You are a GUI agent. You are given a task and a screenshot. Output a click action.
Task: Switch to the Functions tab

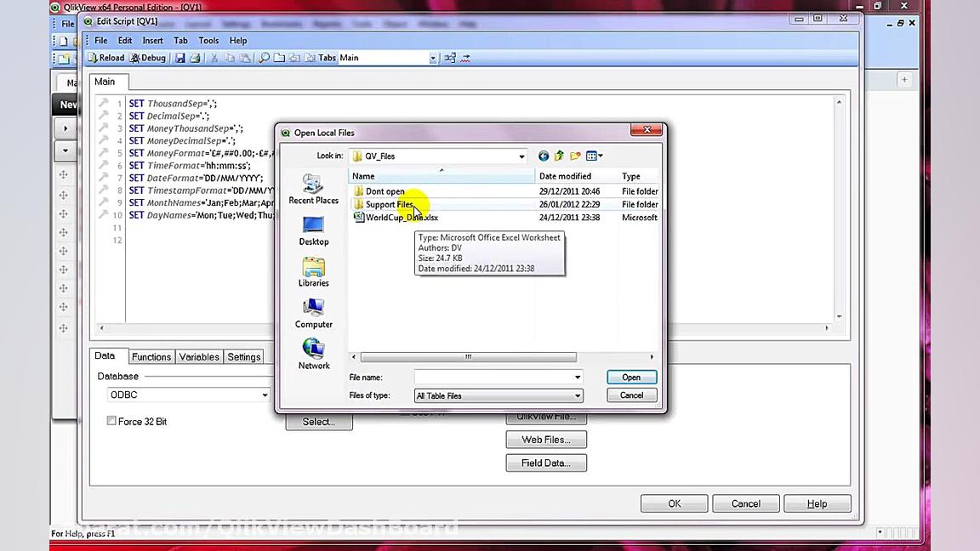pos(151,357)
